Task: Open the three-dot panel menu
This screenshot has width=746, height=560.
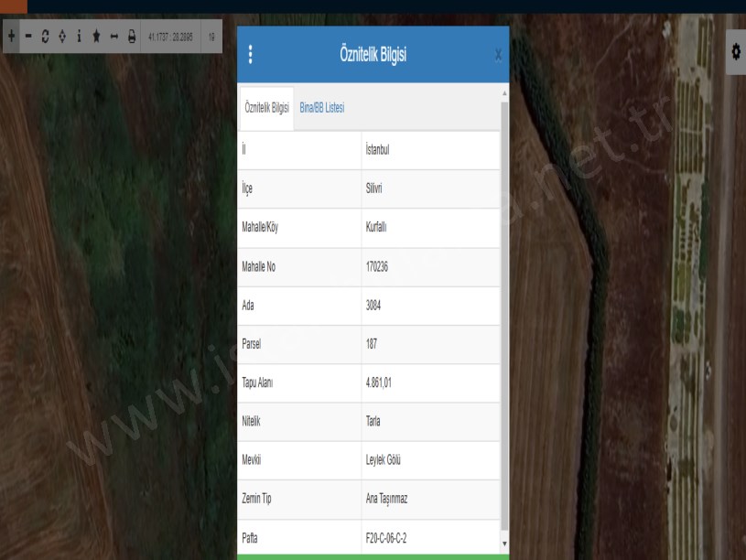Action: [x=250, y=55]
